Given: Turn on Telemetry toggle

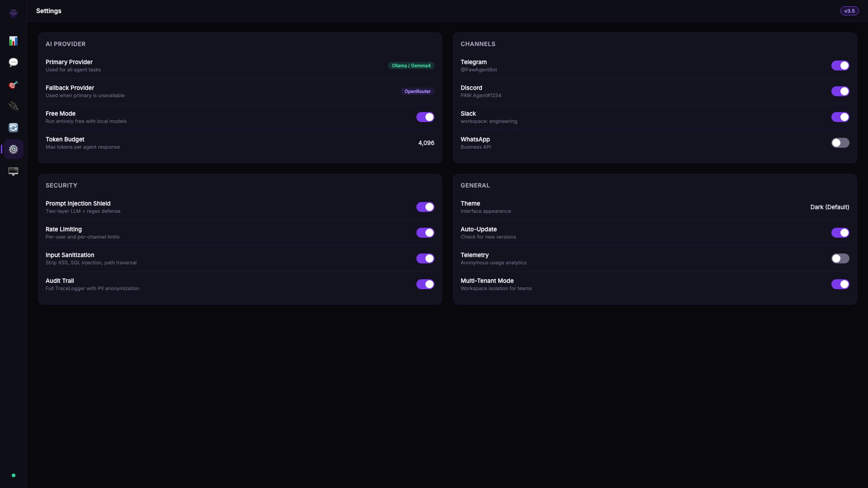Looking at the screenshot, I should pyautogui.click(x=840, y=258).
